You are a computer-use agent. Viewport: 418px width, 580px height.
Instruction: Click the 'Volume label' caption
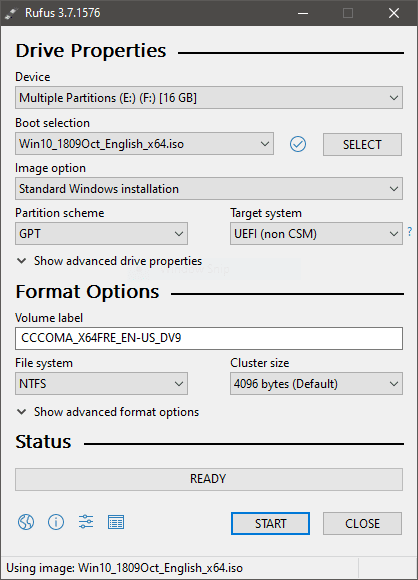click(49, 318)
